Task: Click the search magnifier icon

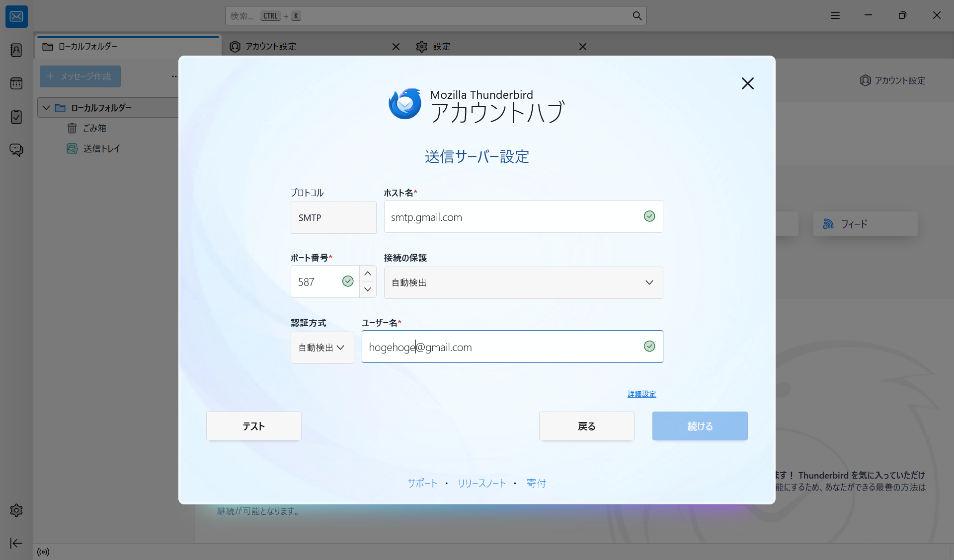Action: tap(637, 16)
